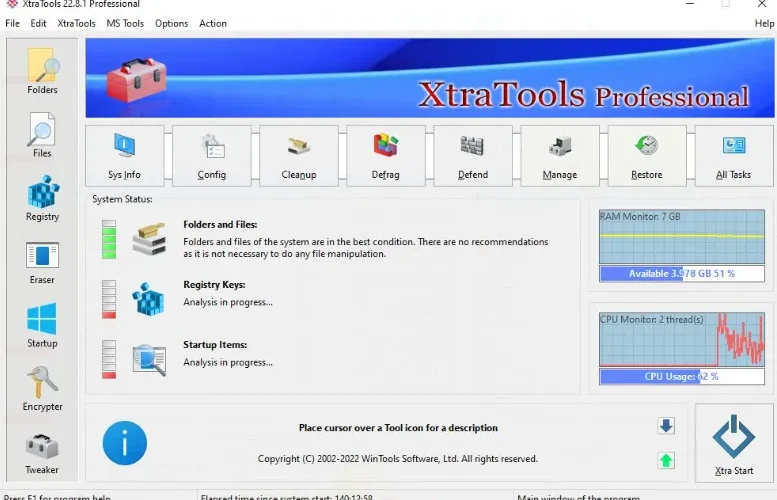The height and width of the screenshot is (500, 777).
Task: Click the CPU Usage progress bar
Action: click(x=682, y=377)
